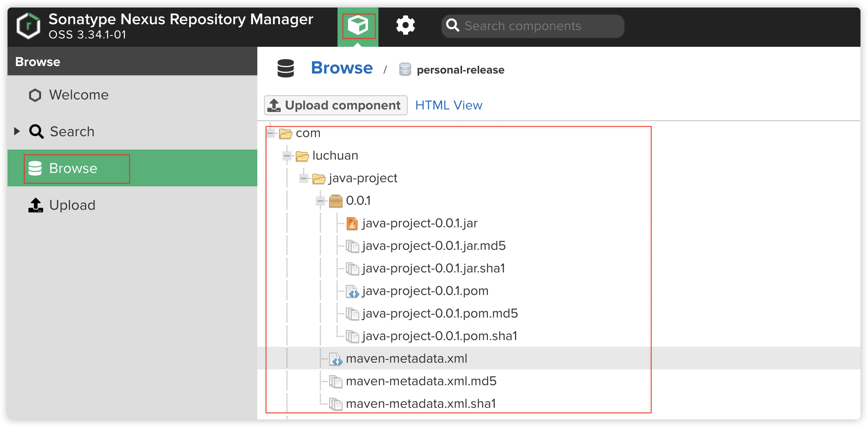Click the Browse sidebar database icon

35,168
